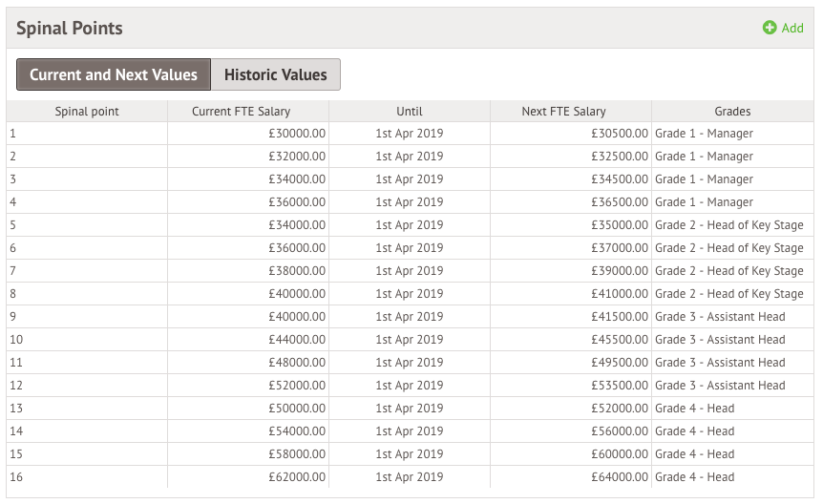Click the Grades column header
This screenshot has height=504, width=823.
[732, 112]
